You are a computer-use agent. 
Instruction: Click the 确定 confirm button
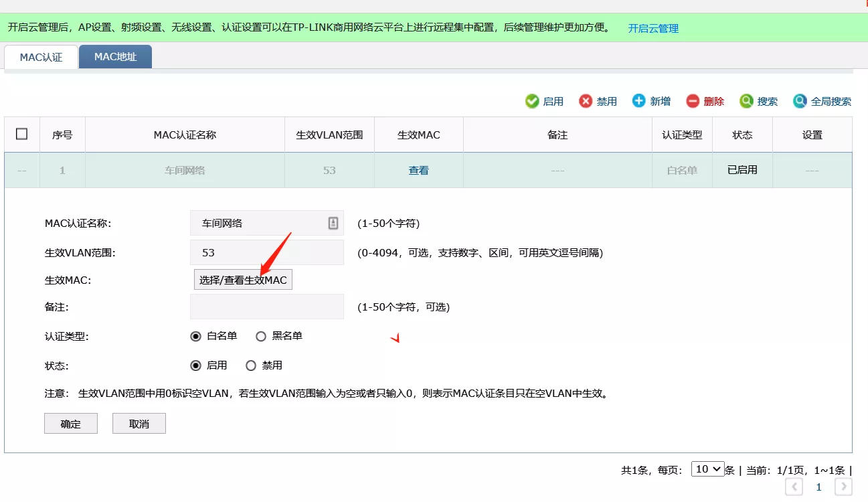[71, 424]
